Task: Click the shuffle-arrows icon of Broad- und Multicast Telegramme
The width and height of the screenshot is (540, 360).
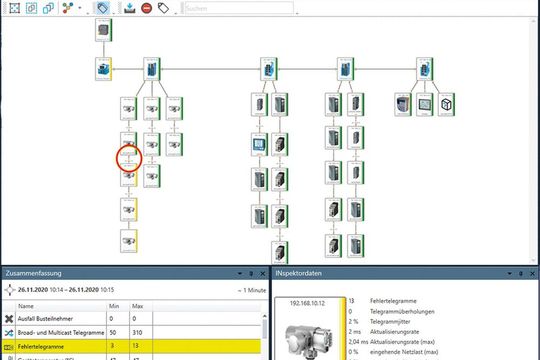Action: [x=9, y=332]
